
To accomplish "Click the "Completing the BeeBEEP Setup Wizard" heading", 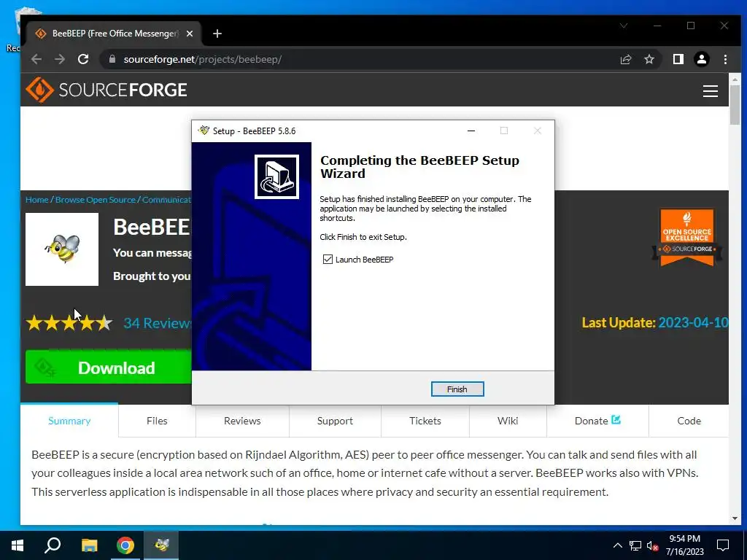I will (x=419, y=167).
